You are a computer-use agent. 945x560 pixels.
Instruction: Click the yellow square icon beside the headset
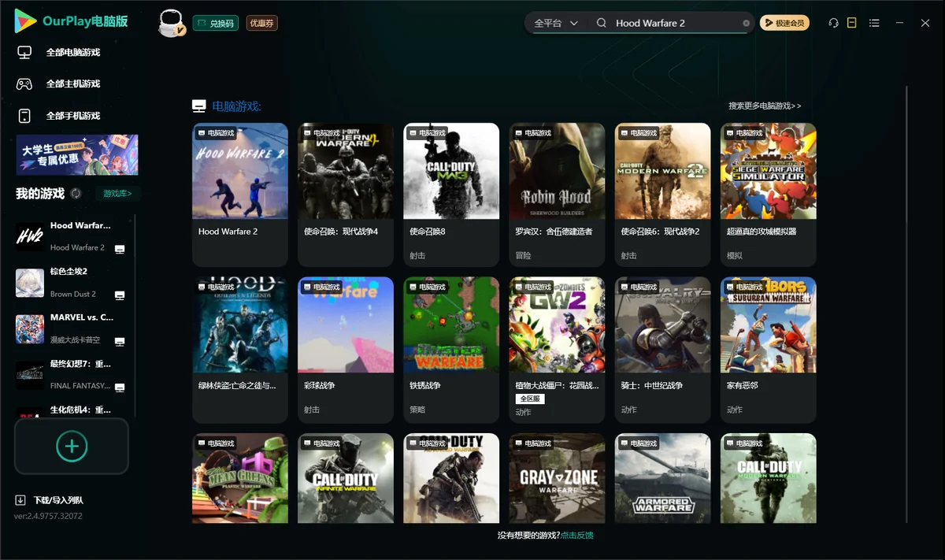(851, 23)
